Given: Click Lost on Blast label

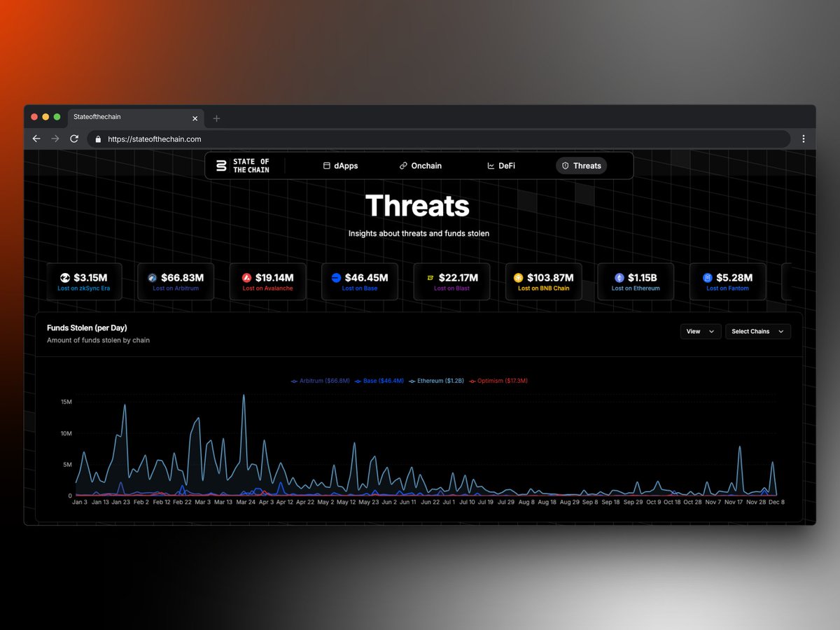Looking at the screenshot, I should (451, 288).
